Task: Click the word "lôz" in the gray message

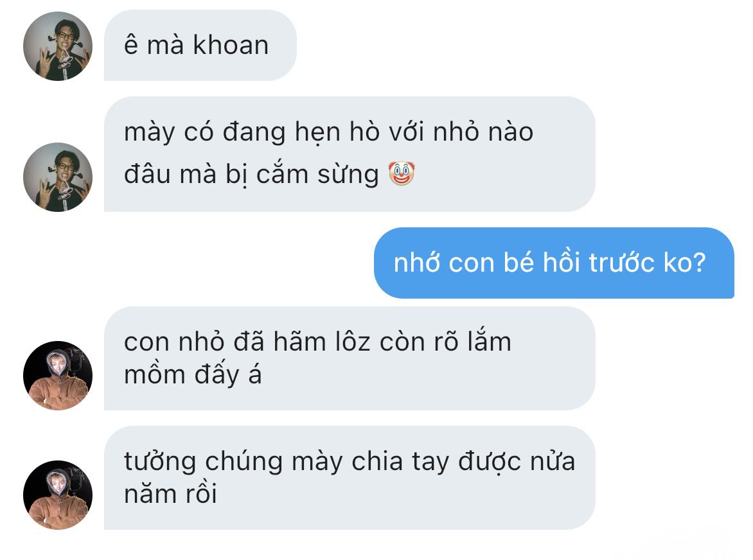Action: 353,343
